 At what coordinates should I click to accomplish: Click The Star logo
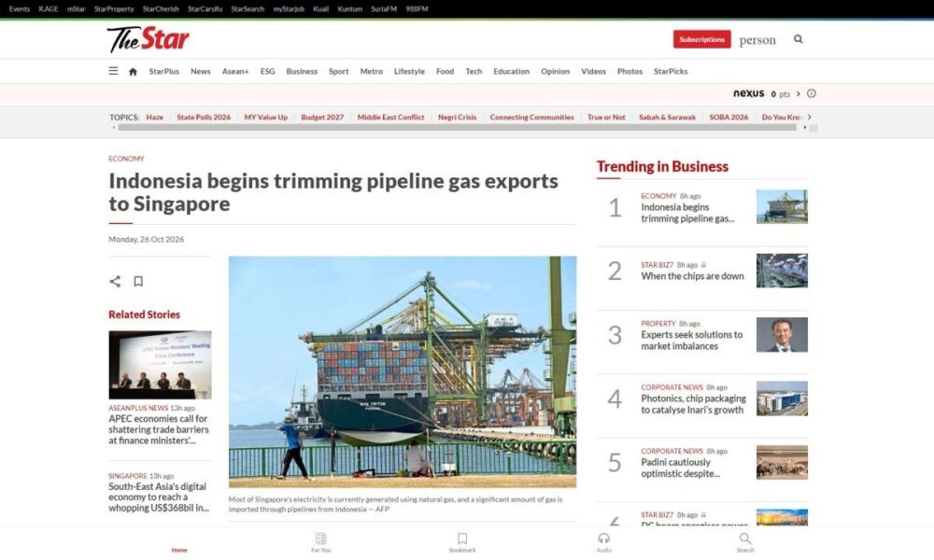(x=148, y=39)
